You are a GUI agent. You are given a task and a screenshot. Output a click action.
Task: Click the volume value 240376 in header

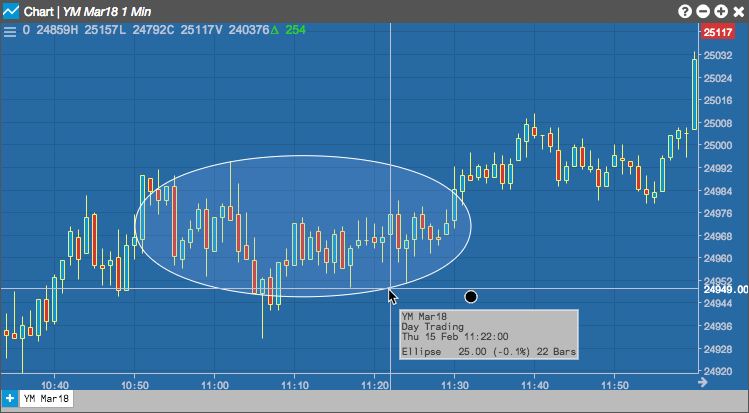click(248, 30)
